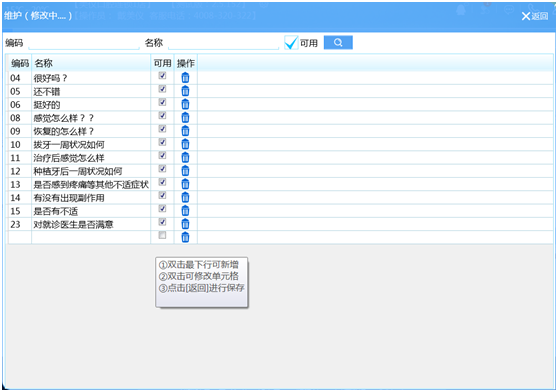Remove row 08 感觉怎么样 using trash icon
The height and width of the screenshot is (392, 558).
pyautogui.click(x=185, y=117)
